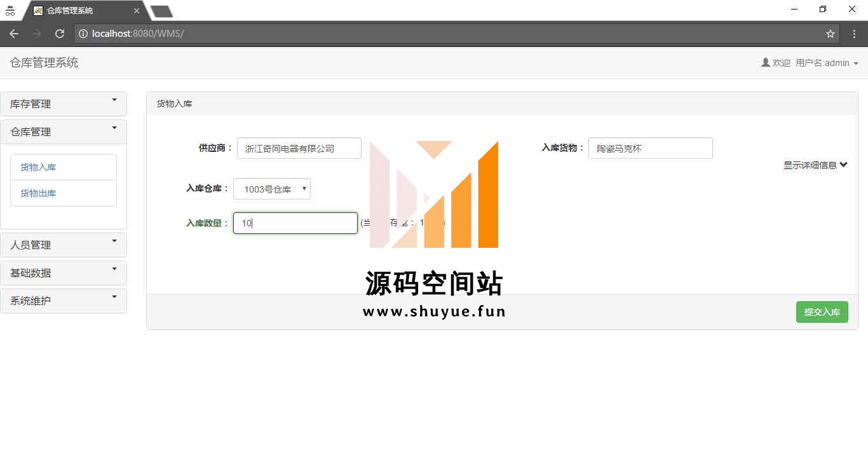Close the 仓库管理系统 browser tab
868x462 pixels.
(x=137, y=11)
